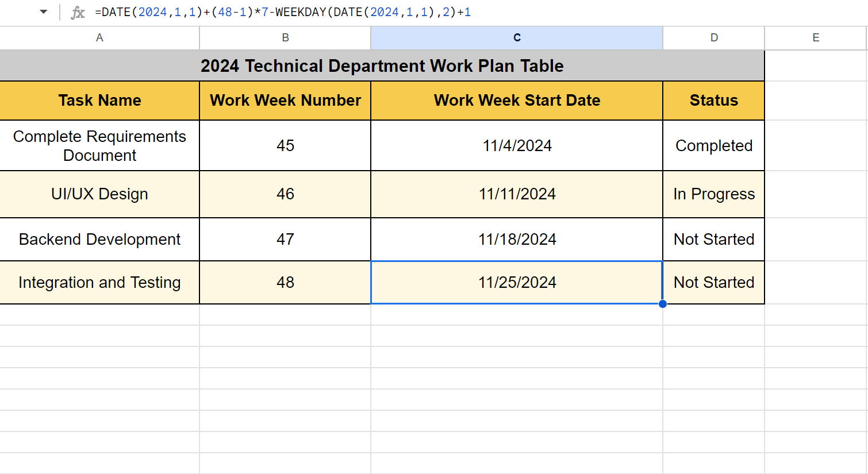Click the fx function icon
The image size is (868, 474).
pos(78,13)
